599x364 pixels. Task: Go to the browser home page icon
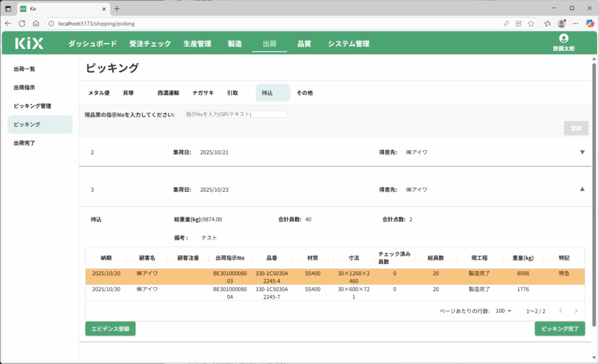click(x=36, y=23)
